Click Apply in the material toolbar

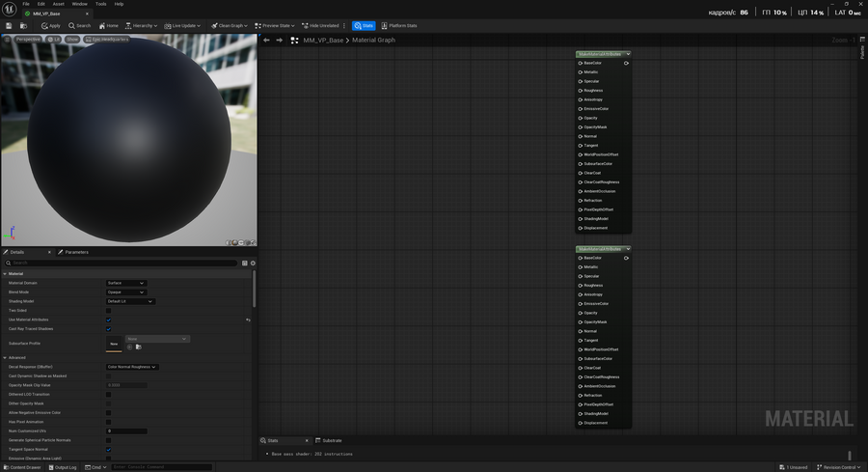coord(50,25)
